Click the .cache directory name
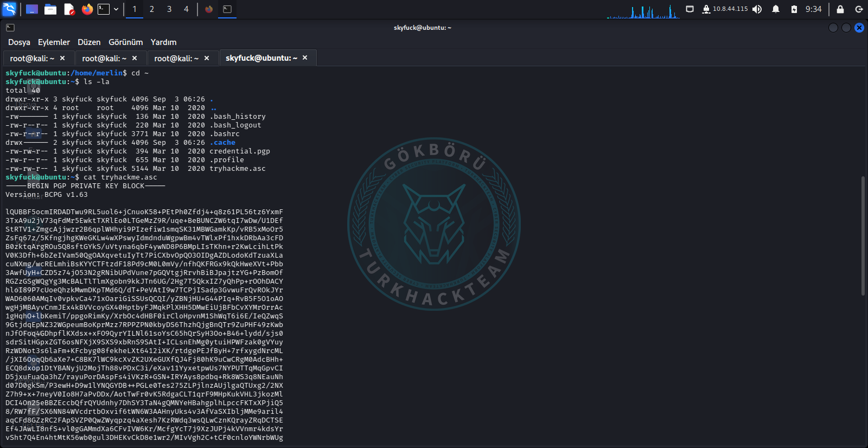868x448 pixels. pyautogui.click(x=222, y=143)
